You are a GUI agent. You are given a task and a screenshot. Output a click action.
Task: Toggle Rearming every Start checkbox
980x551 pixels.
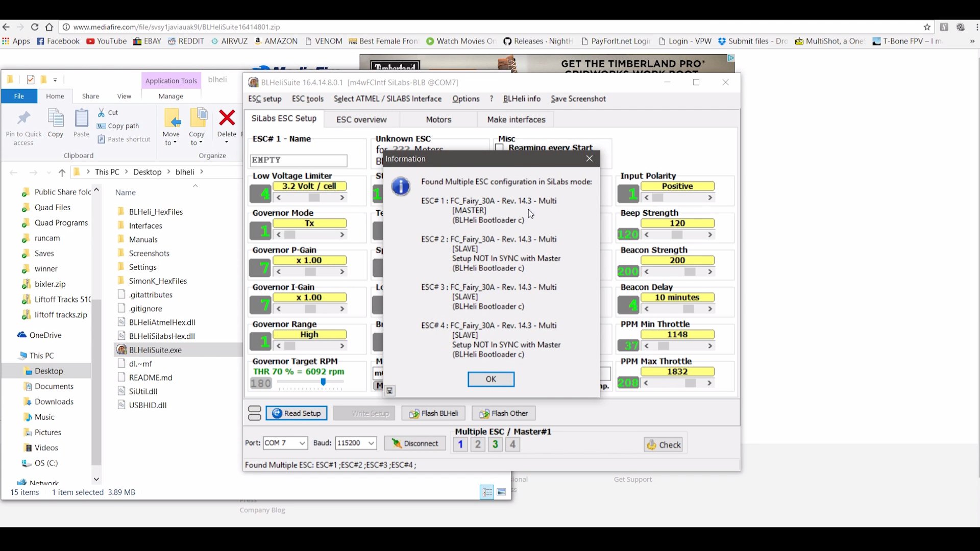(x=500, y=147)
